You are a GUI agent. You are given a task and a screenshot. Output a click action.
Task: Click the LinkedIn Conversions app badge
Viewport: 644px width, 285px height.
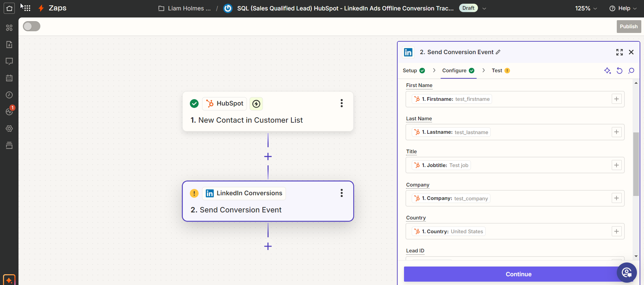tap(244, 193)
